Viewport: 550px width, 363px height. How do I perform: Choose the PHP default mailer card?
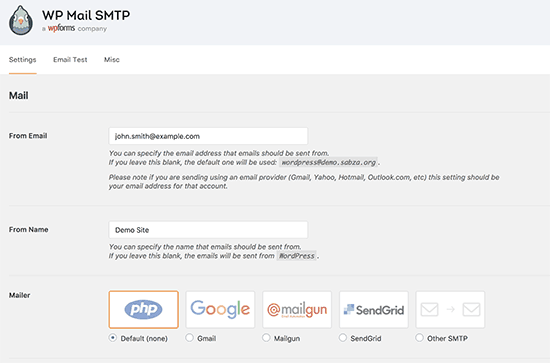pos(143,309)
